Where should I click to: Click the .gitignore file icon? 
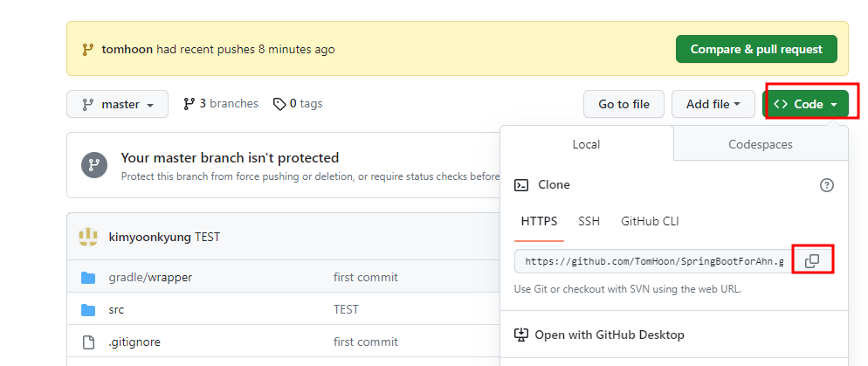coord(88,342)
